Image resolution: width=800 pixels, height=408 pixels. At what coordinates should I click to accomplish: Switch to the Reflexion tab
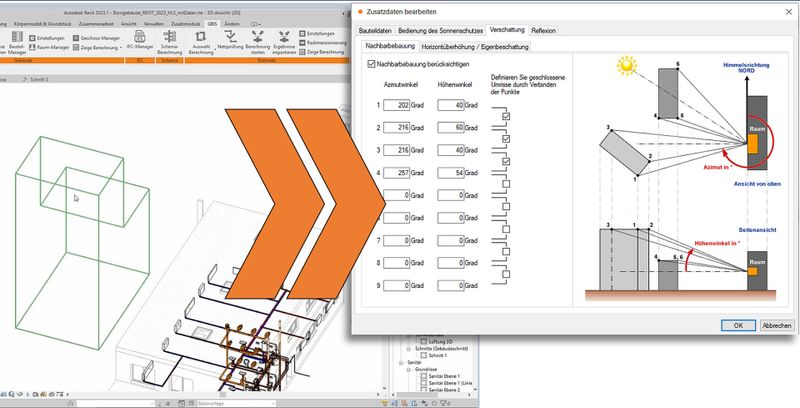click(x=544, y=31)
